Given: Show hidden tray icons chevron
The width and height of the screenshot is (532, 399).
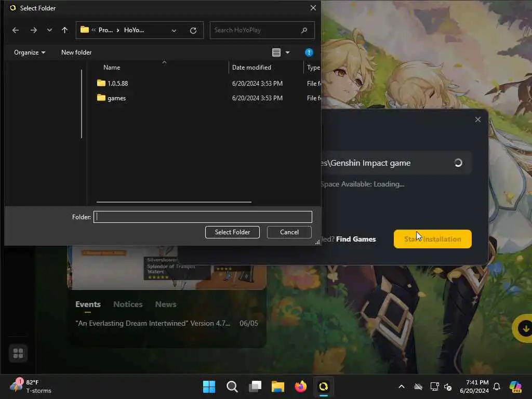Looking at the screenshot, I should [x=402, y=387].
